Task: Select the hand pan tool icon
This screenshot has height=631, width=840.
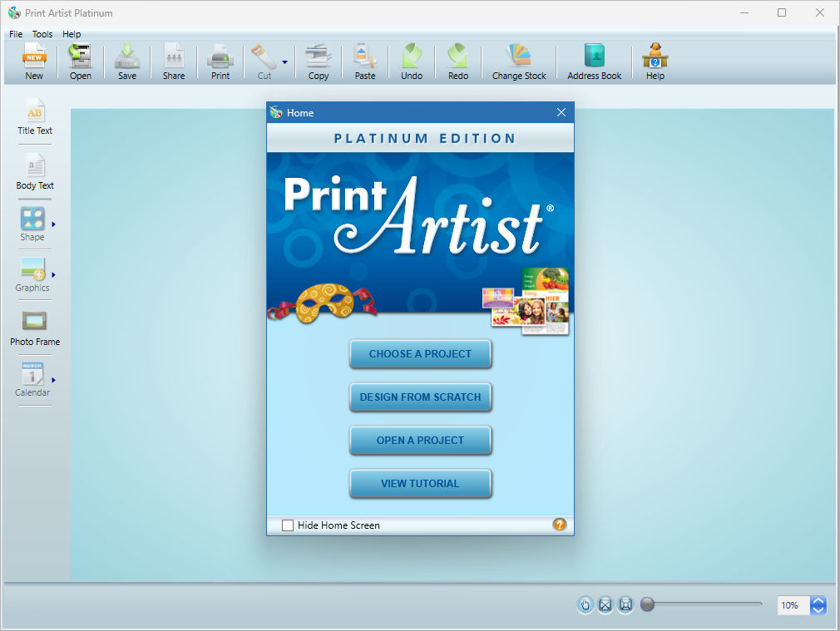Action: point(585,604)
